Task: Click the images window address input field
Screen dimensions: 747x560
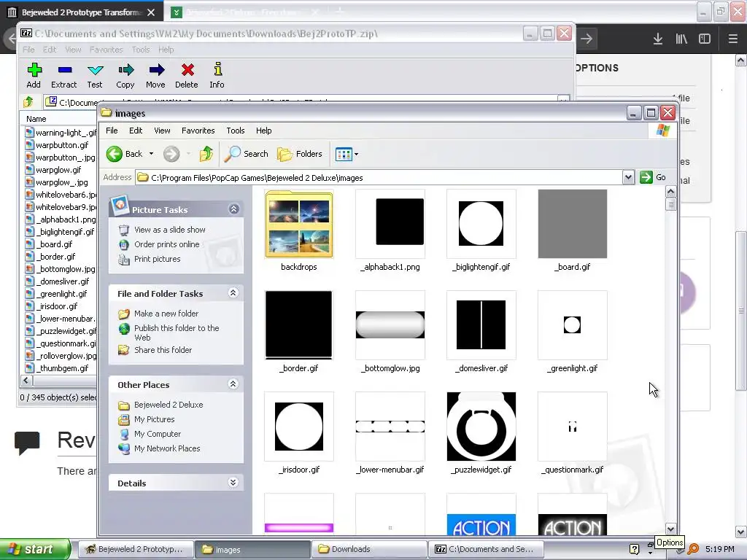Action: tap(379, 178)
